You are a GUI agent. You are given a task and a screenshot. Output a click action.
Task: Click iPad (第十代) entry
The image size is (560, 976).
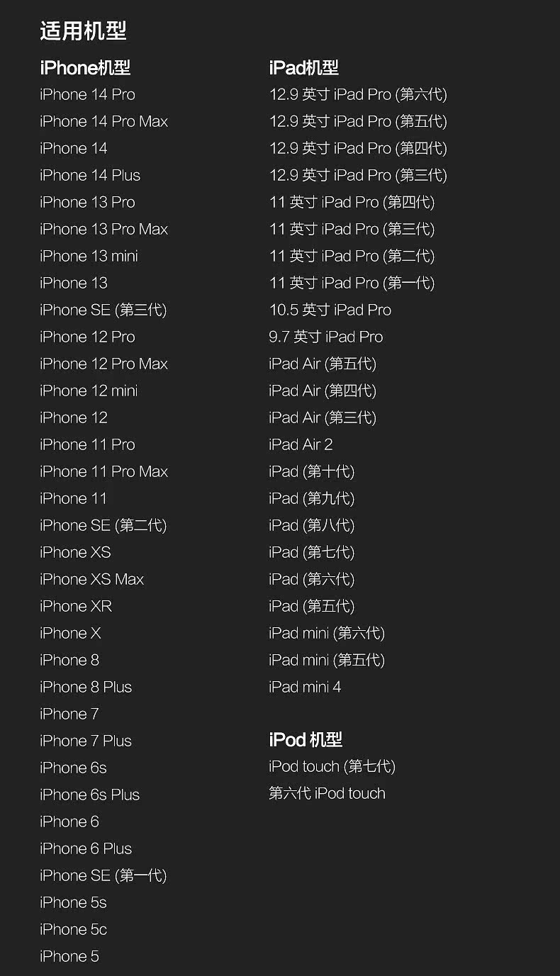tap(311, 472)
